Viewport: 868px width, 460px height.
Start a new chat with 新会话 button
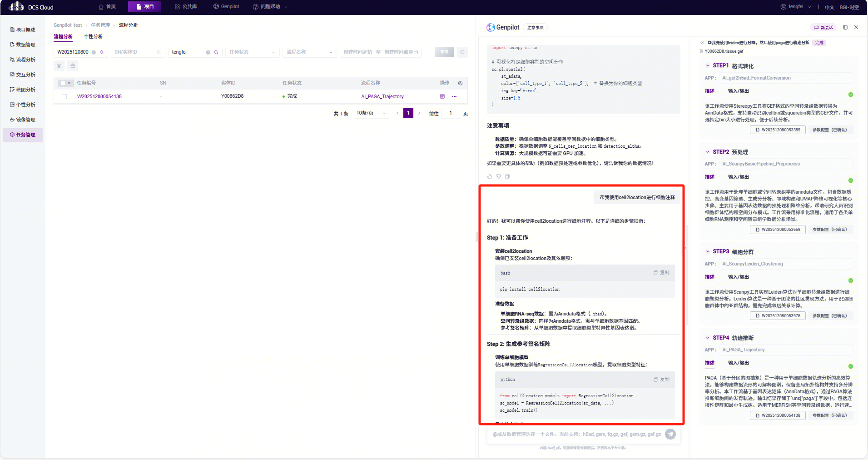click(823, 27)
